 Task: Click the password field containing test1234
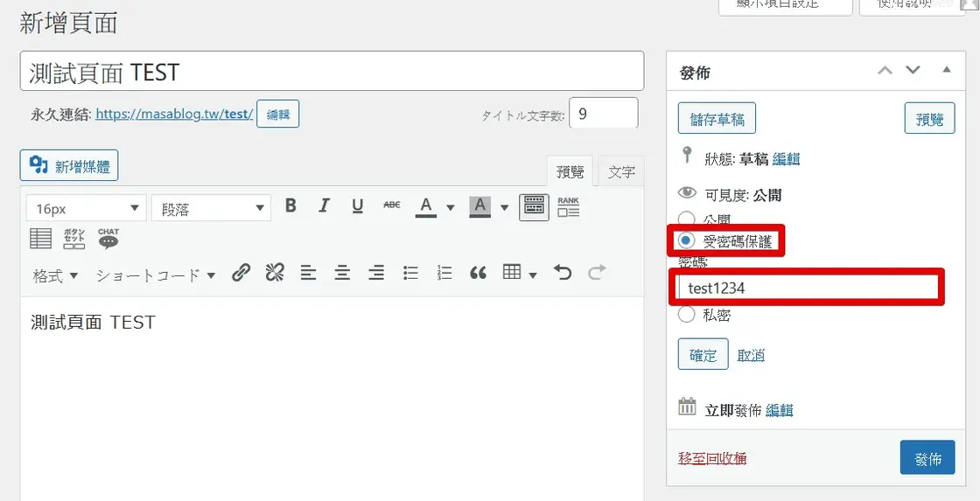pyautogui.click(x=808, y=288)
